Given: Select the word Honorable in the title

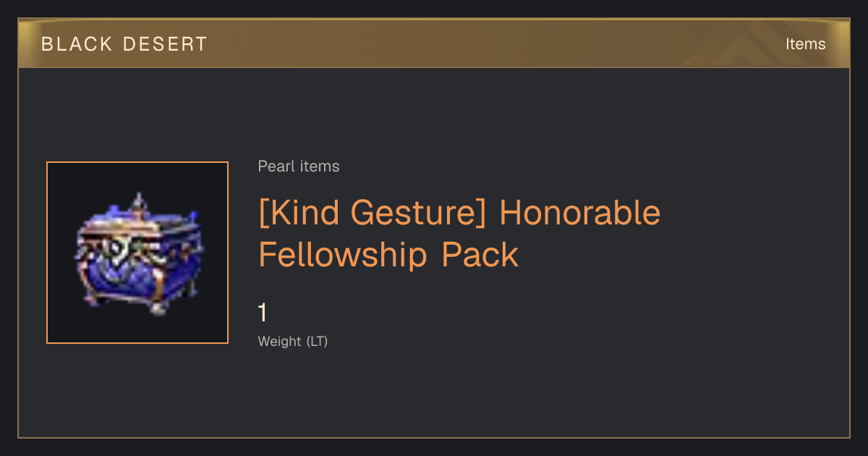Looking at the screenshot, I should 580,214.
